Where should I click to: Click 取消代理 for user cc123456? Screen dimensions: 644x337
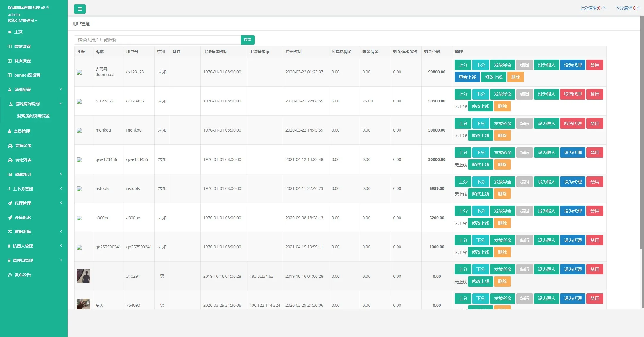pos(572,94)
